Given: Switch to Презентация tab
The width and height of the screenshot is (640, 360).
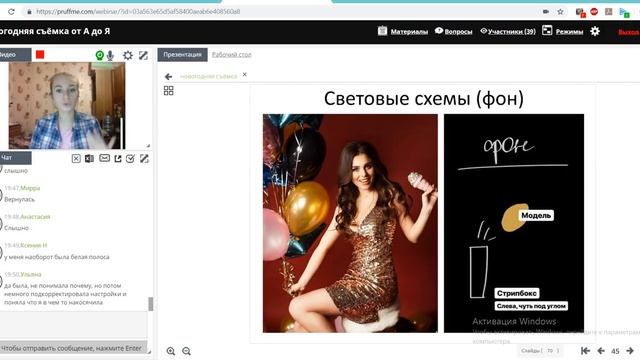Looking at the screenshot, I should point(182,55).
